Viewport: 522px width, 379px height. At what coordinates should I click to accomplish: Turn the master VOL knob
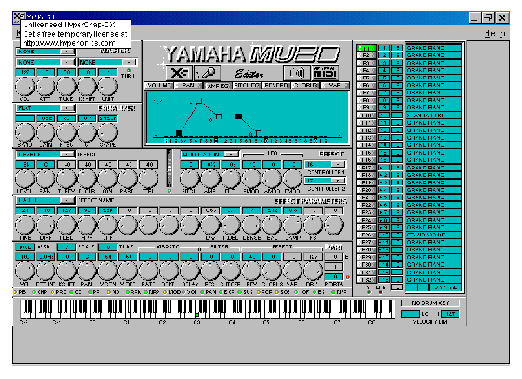point(25,86)
